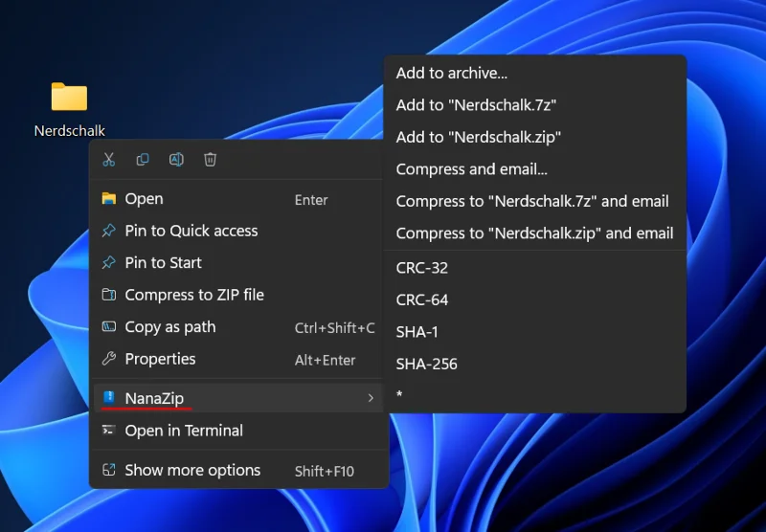Screen dimensions: 766x532
Task: Select Compress to "Nerdschalk.7z" and email
Action: 535,201
